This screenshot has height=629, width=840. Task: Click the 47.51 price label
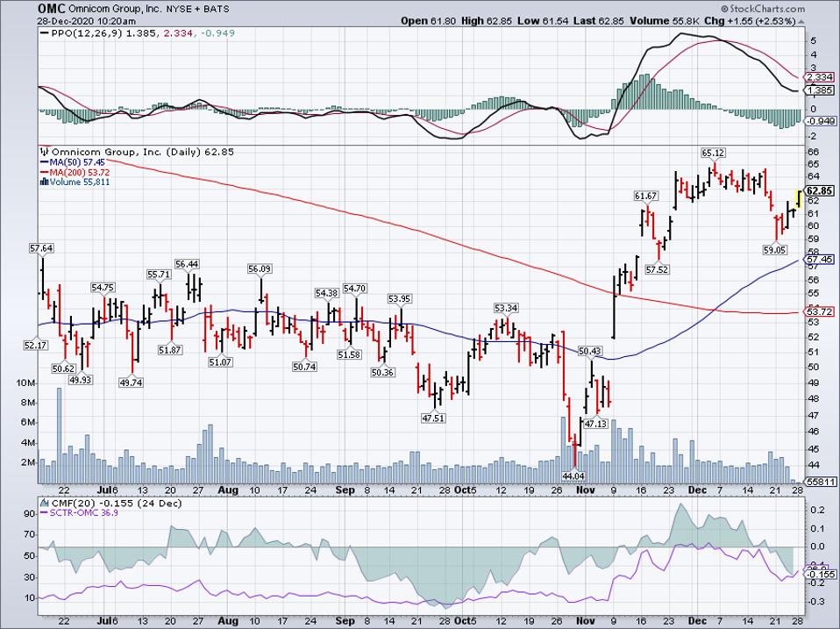tap(433, 418)
